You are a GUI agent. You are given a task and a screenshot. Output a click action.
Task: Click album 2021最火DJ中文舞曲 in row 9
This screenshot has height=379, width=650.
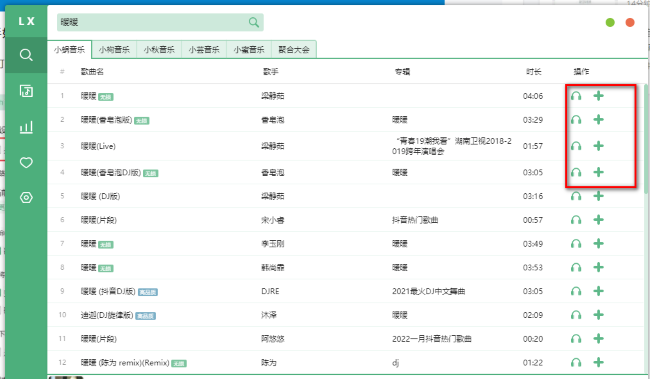(429, 292)
